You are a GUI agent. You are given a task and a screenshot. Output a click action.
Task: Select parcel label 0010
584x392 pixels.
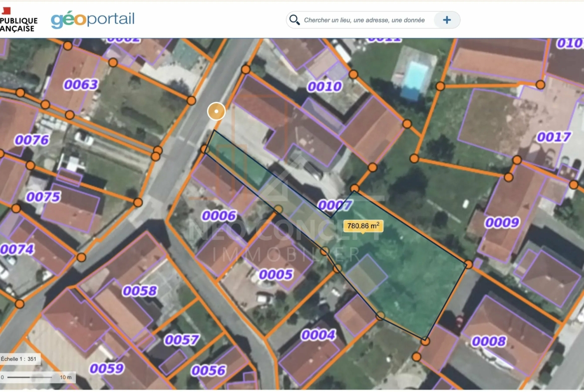pyautogui.click(x=325, y=86)
